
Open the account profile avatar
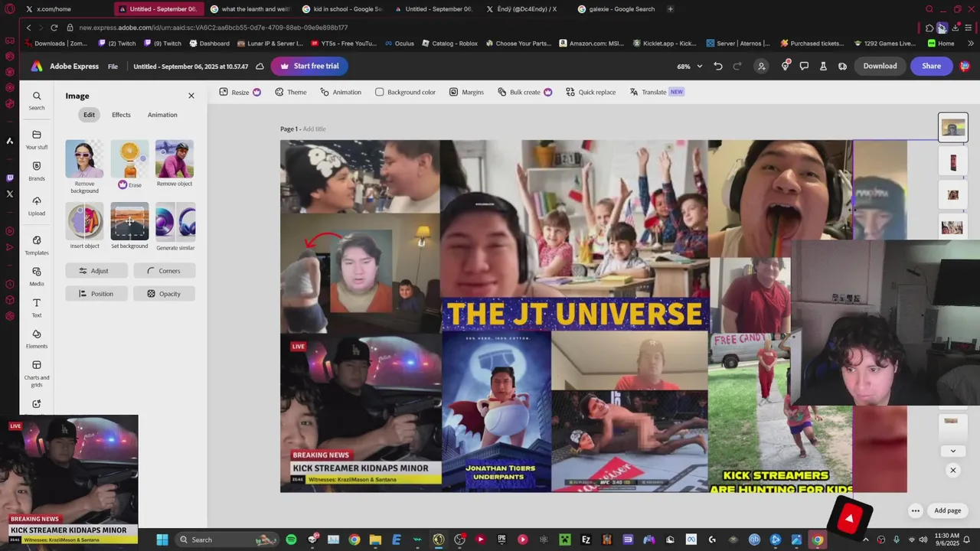965,66
